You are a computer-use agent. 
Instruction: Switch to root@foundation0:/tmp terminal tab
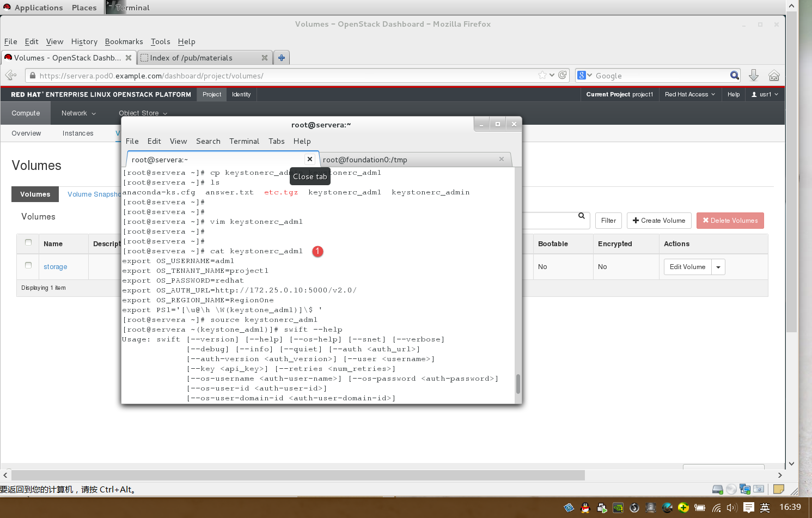click(414, 160)
